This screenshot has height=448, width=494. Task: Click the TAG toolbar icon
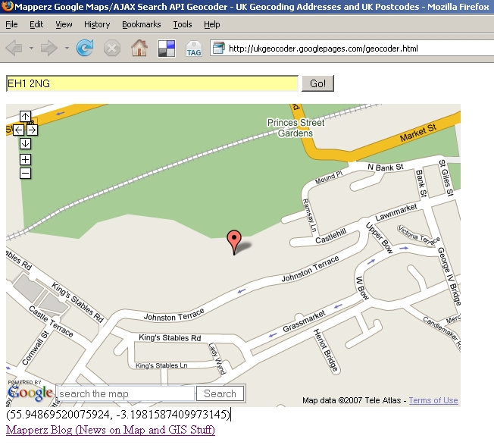194,49
